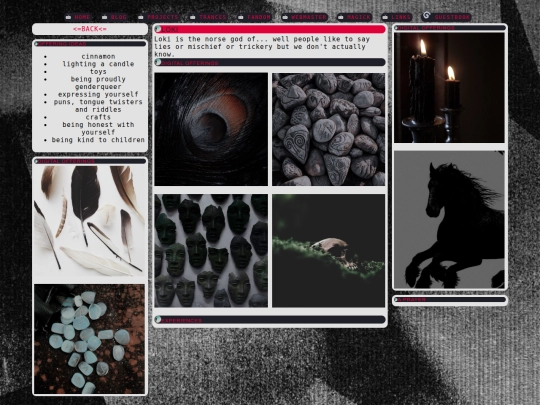Viewport: 540px width, 405px height.
Task: Click 'lighting a candle' list item
Action: tap(98, 64)
